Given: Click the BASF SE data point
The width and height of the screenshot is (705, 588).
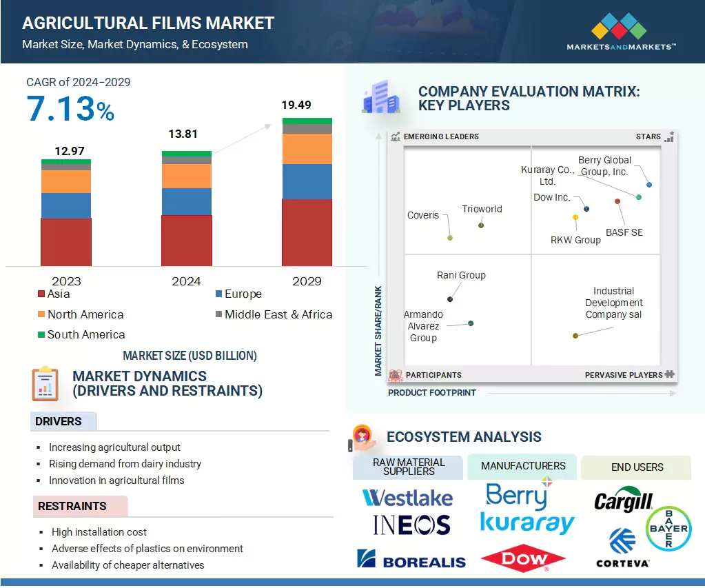Looking at the screenshot, I should coord(617,201).
